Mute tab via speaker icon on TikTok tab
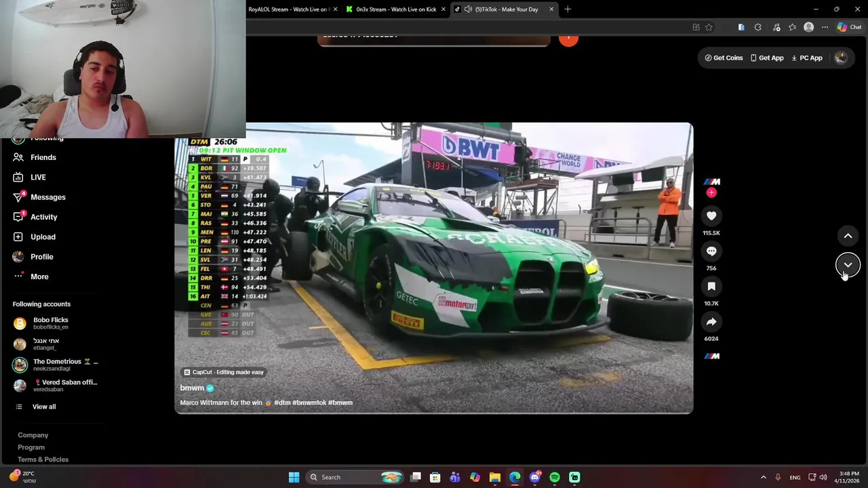This screenshot has width=868, height=488. click(468, 9)
